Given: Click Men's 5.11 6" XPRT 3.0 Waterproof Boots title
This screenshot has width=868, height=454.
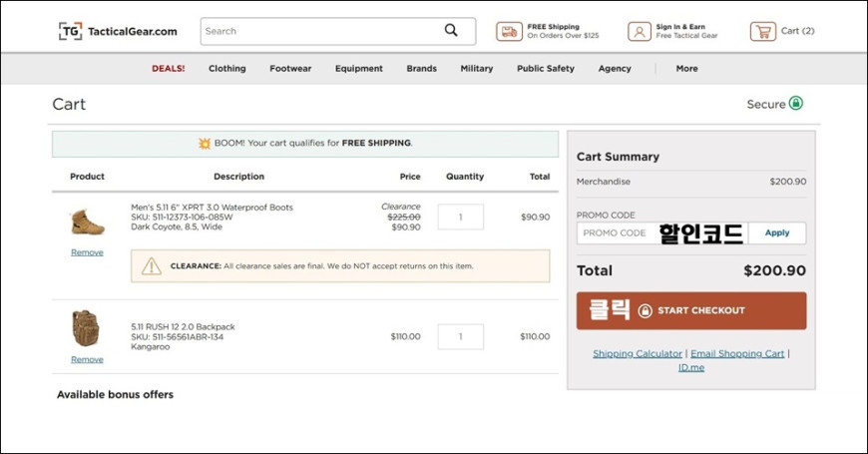Looking at the screenshot, I should 213,208.
